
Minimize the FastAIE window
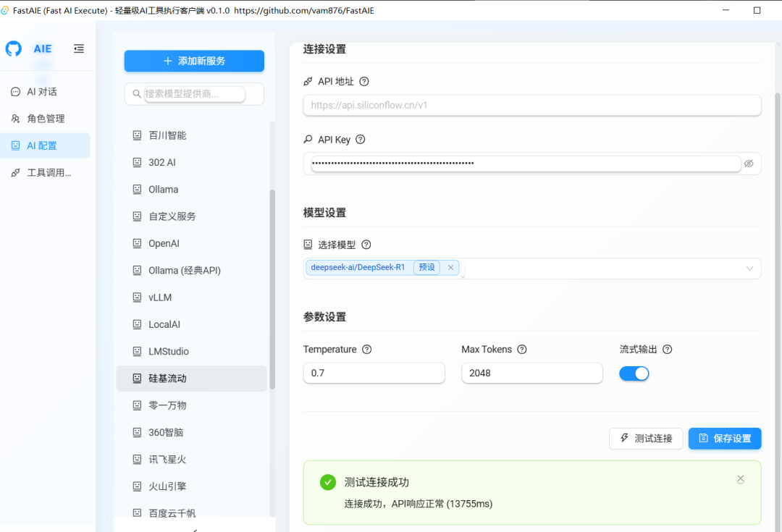click(x=726, y=10)
